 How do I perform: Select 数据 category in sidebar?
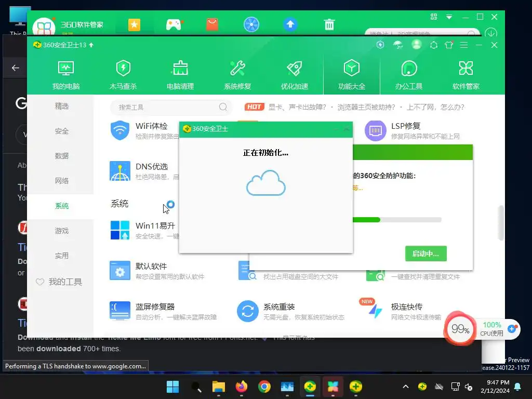pos(61,156)
